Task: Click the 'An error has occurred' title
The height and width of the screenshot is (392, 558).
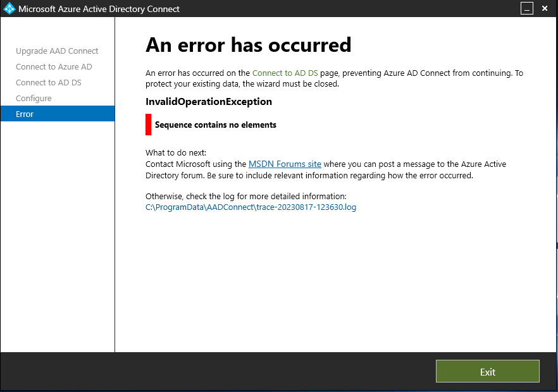Action: [x=248, y=45]
